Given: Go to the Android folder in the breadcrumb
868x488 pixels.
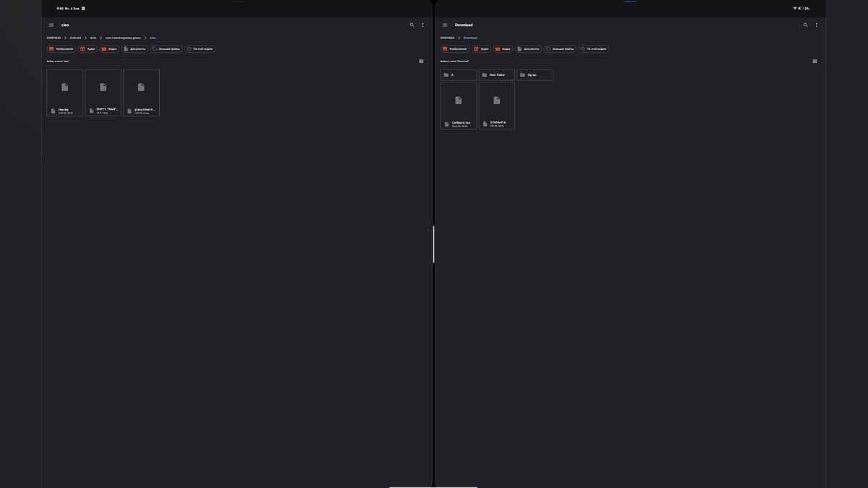Looking at the screenshot, I should (x=76, y=38).
